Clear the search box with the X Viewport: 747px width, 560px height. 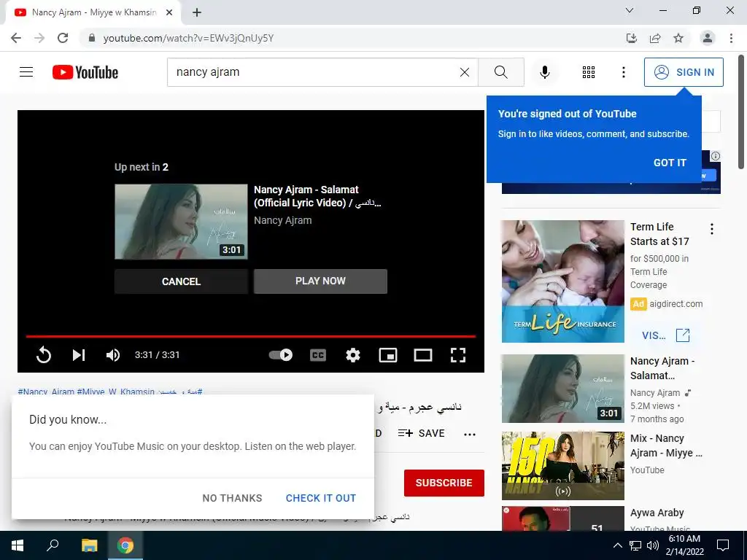pos(465,72)
